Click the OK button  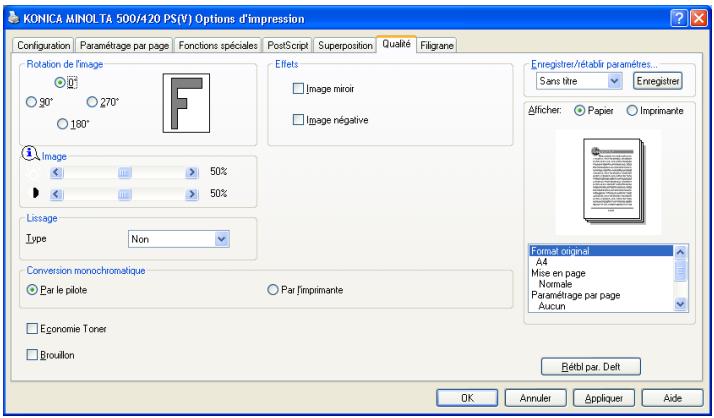[467, 398]
